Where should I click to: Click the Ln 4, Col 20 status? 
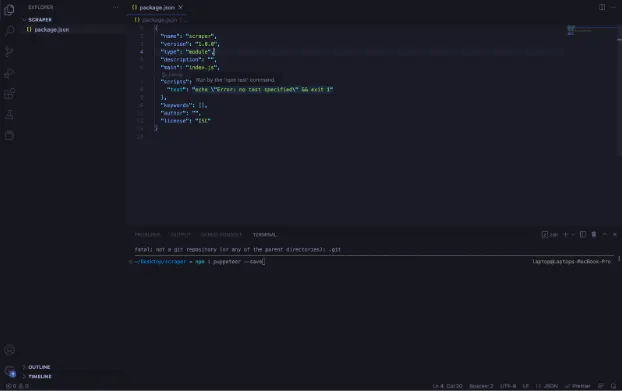tap(447, 386)
